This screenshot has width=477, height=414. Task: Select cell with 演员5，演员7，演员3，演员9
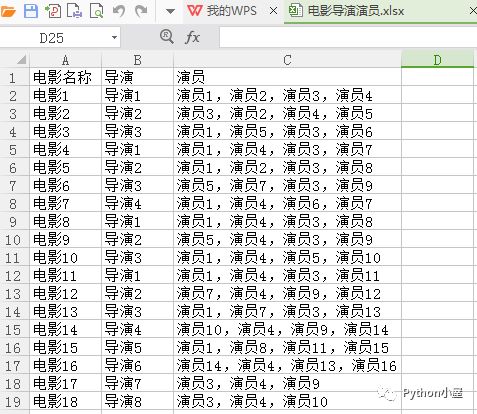287,186
